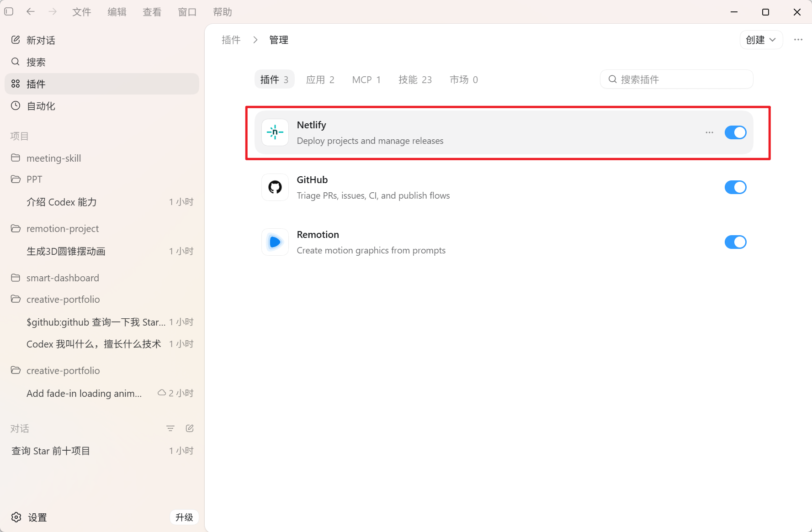The height and width of the screenshot is (532, 812).
Task: Click the GitHub plugin logo
Action: tap(275, 187)
